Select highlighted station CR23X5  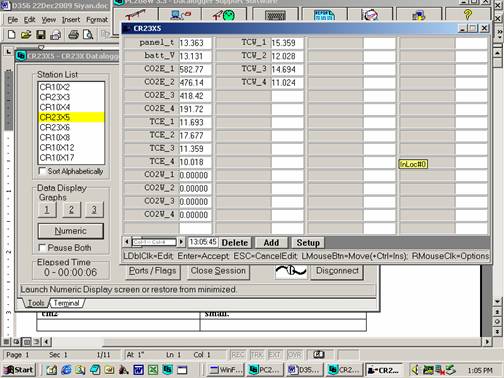(71, 117)
